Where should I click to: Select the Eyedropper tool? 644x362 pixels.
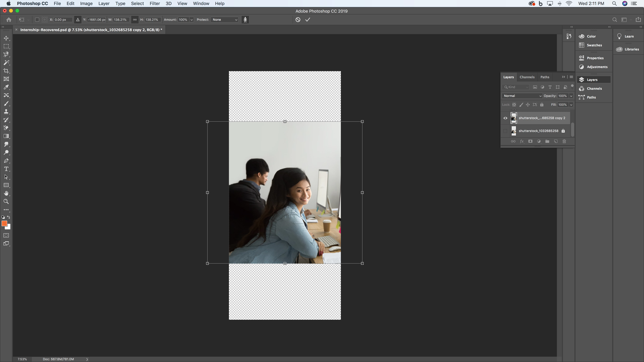coord(6,87)
